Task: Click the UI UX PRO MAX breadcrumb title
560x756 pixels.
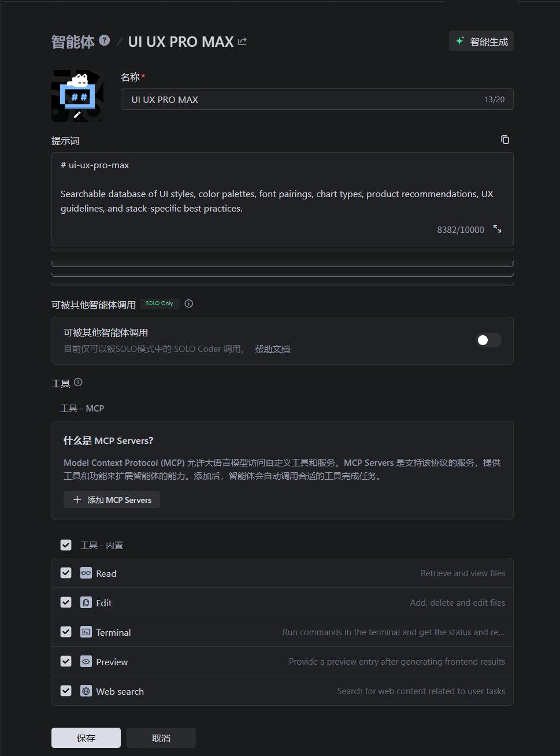Action: [x=181, y=42]
